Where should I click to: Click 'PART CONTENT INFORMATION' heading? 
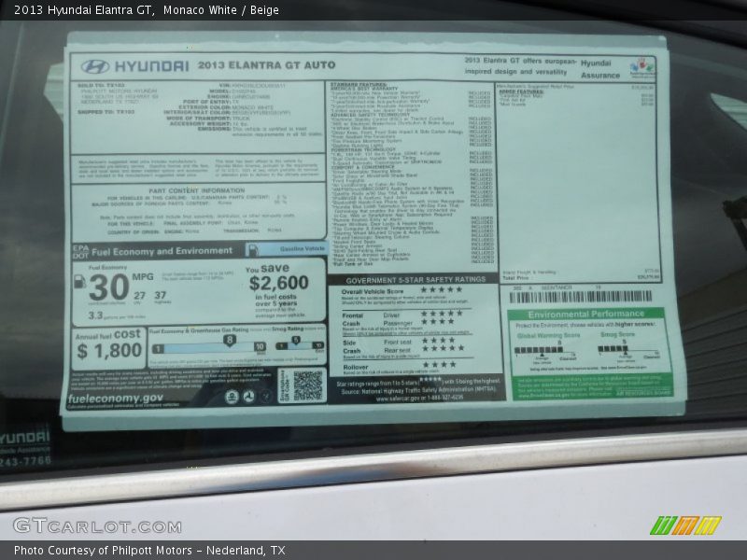click(197, 190)
